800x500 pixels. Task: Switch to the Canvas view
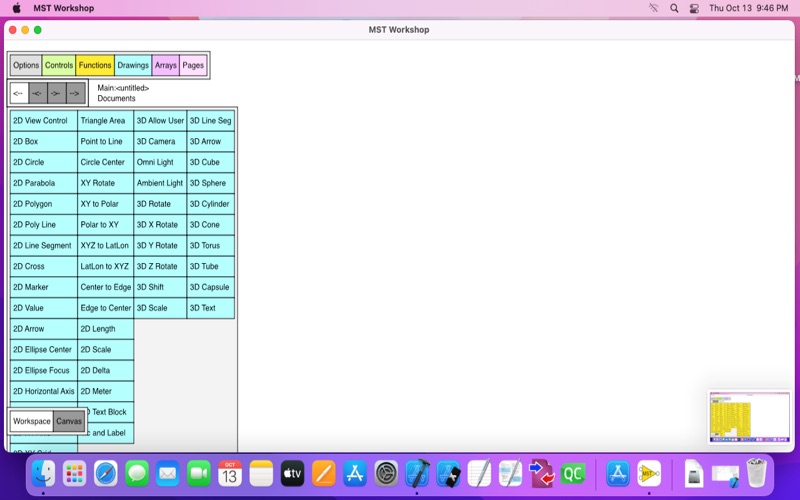click(x=69, y=421)
